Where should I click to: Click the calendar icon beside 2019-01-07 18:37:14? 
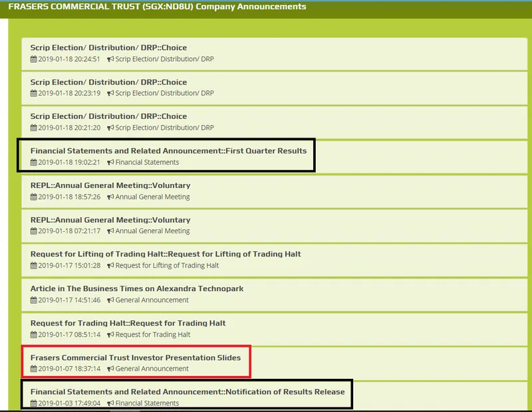tap(34, 369)
